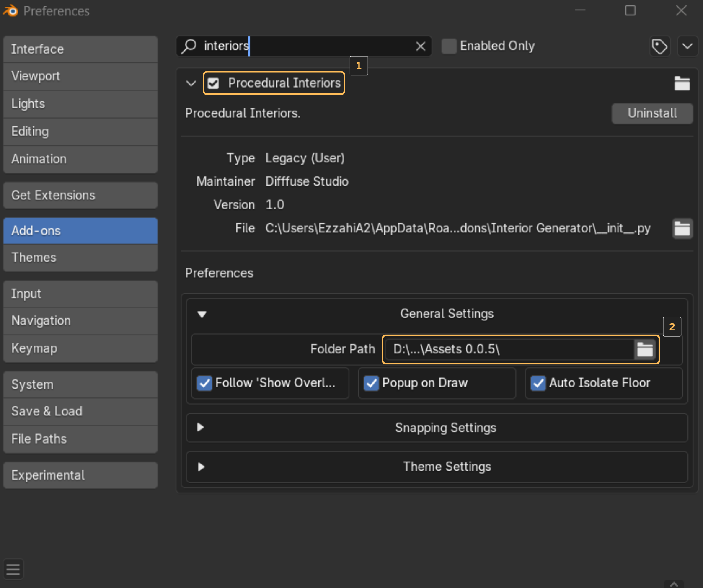Expand the Theme Settings panel
This screenshot has height=588, width=703.
[x=201, y=467]
